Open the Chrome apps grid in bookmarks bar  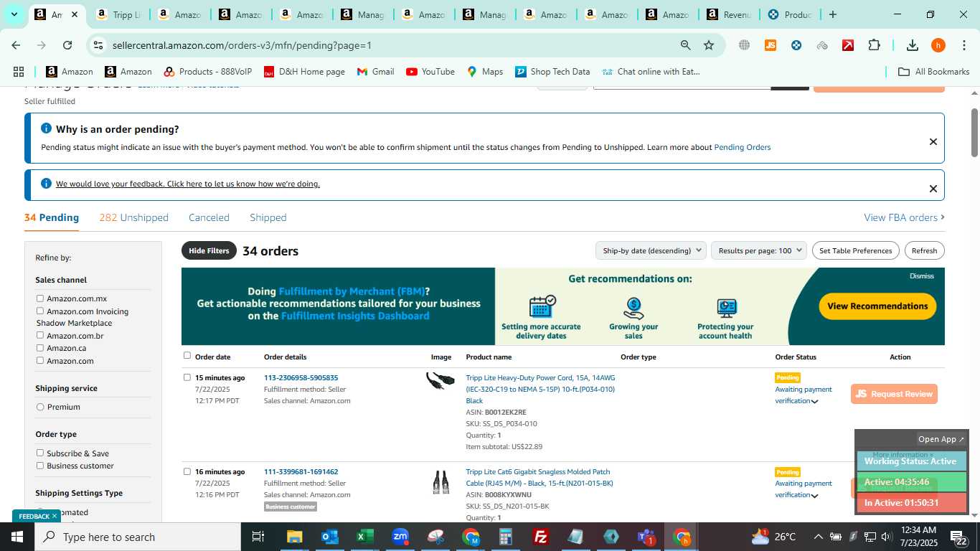[19, 72]
